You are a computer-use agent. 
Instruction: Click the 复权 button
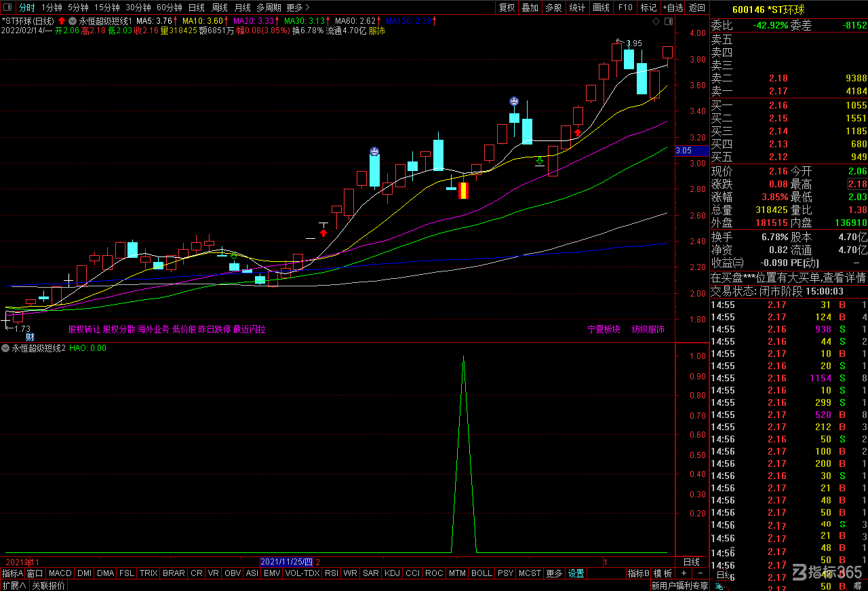click(507, 7)
